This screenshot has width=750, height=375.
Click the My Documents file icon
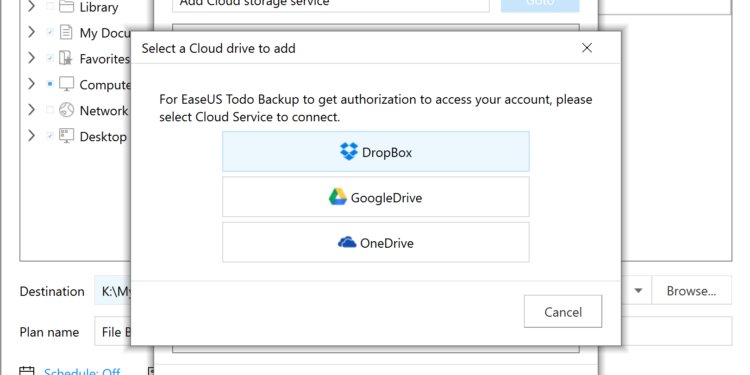pyautogui.click(x=66, y=33)
